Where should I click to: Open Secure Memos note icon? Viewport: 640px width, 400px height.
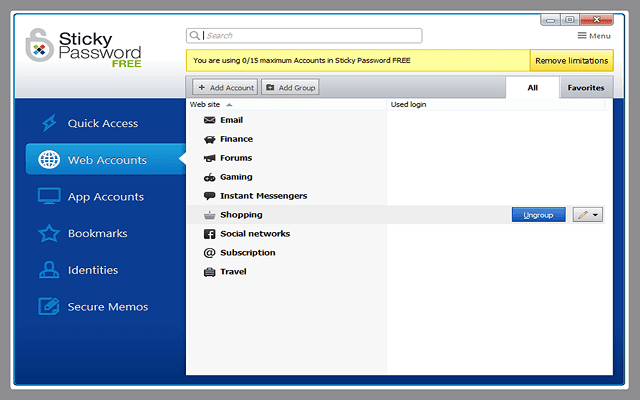49,307
